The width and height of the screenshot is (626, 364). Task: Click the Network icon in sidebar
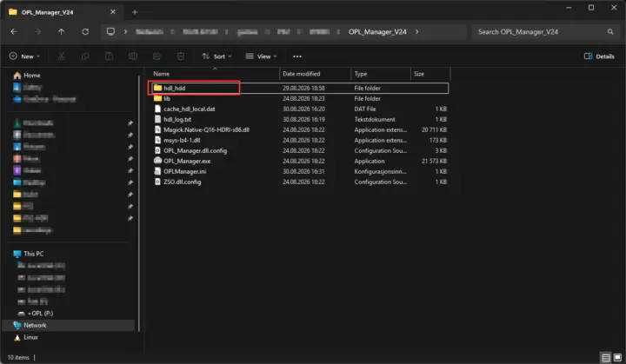17,325
